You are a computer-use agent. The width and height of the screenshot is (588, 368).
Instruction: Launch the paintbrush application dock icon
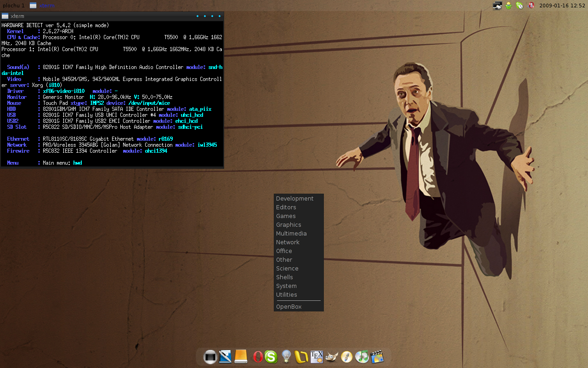point(347,356)
